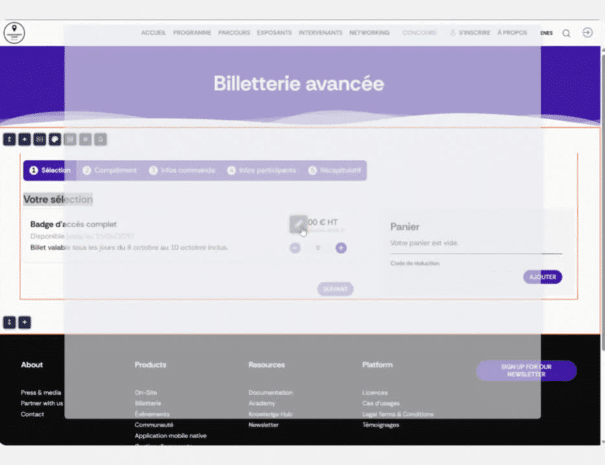Click the Billetterie avancée page title

coord(299,83)
